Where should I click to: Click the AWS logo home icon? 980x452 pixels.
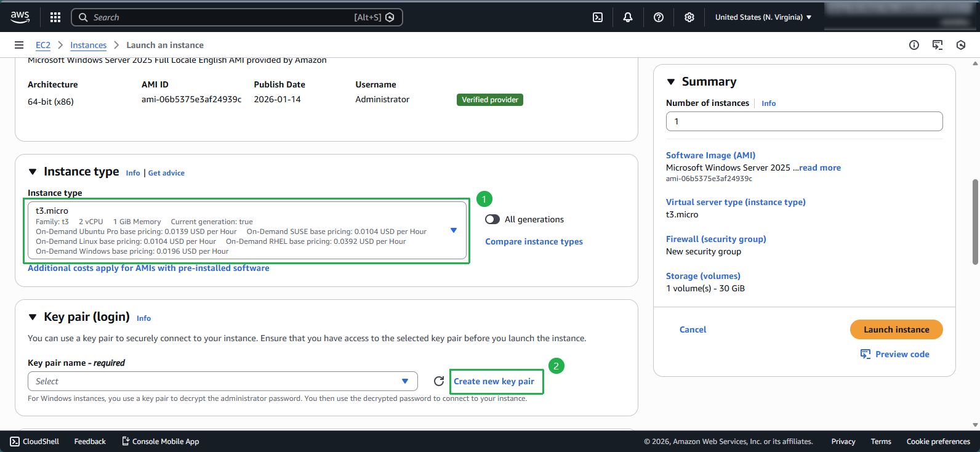pyautogui.click(x=20, y=17)
